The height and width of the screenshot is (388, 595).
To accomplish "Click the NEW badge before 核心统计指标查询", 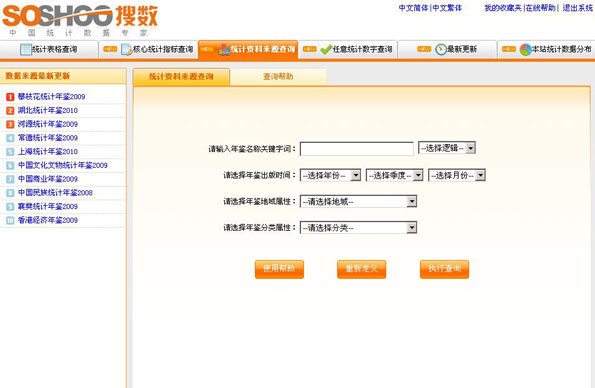I will (x=110, y=49).
